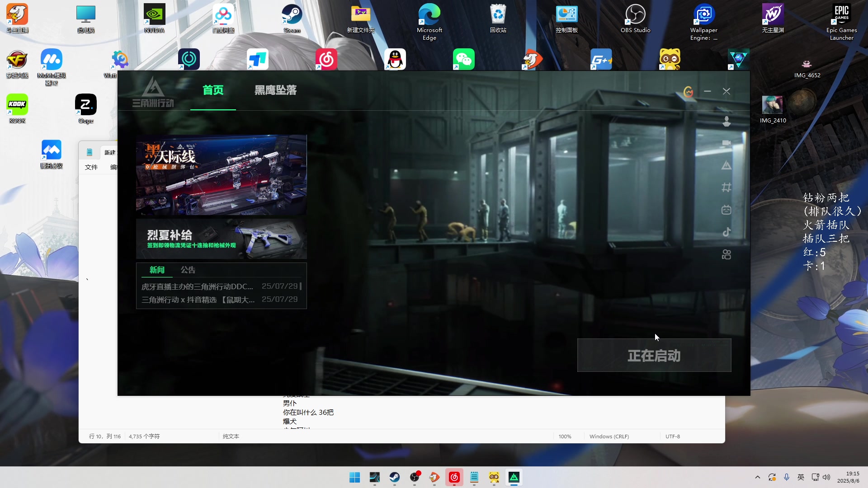
Task: Click the Steam icon on the taskbar
Action: [x=395, y=477]
